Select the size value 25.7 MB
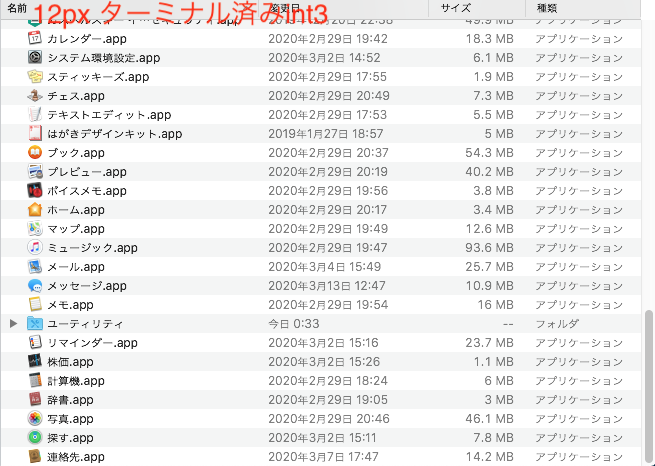The width and height of the screenshot is (655, 466). [489, 266]
